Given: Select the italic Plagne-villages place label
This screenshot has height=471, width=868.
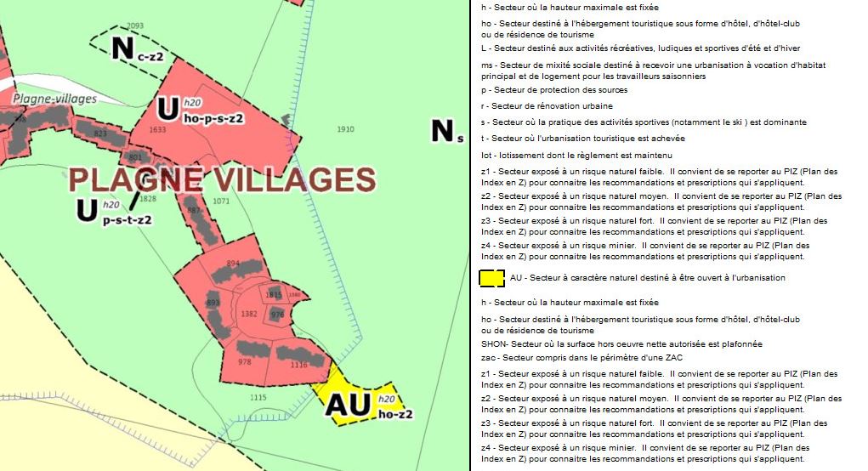Looking at the screenshot, I should (x=54, y=99).
